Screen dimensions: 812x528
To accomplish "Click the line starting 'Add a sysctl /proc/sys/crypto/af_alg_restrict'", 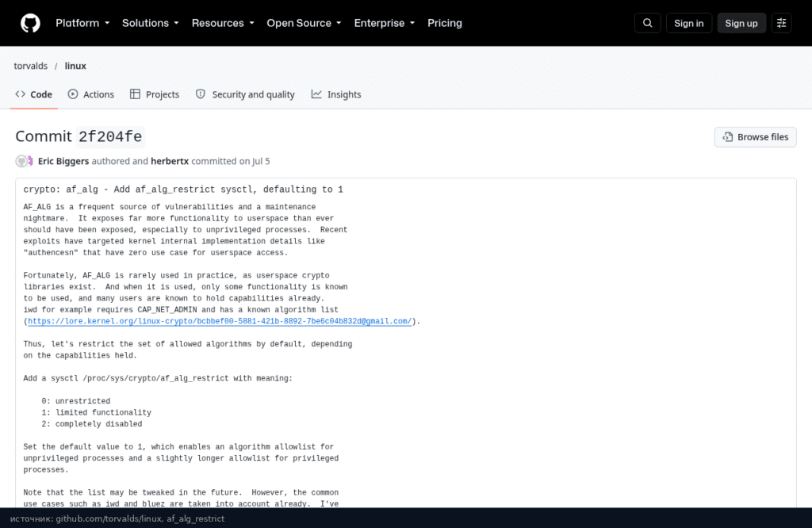I will [x=158, y=378].
